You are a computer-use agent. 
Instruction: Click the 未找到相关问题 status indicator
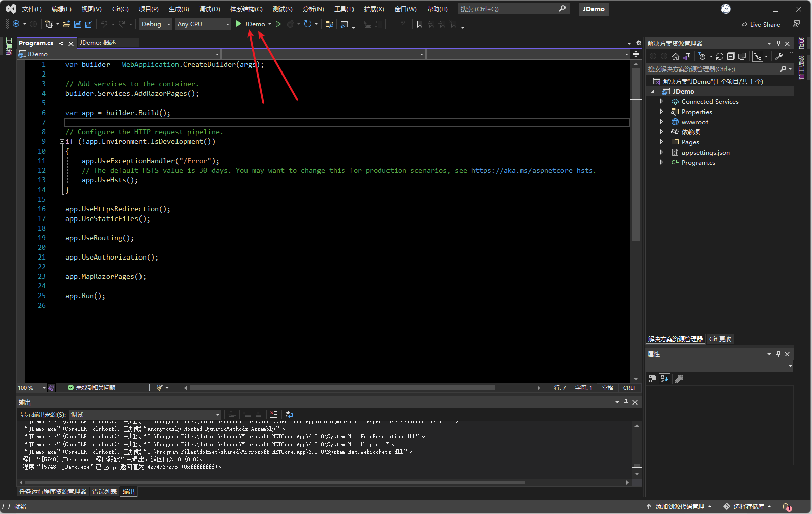[x=92, y=388]
